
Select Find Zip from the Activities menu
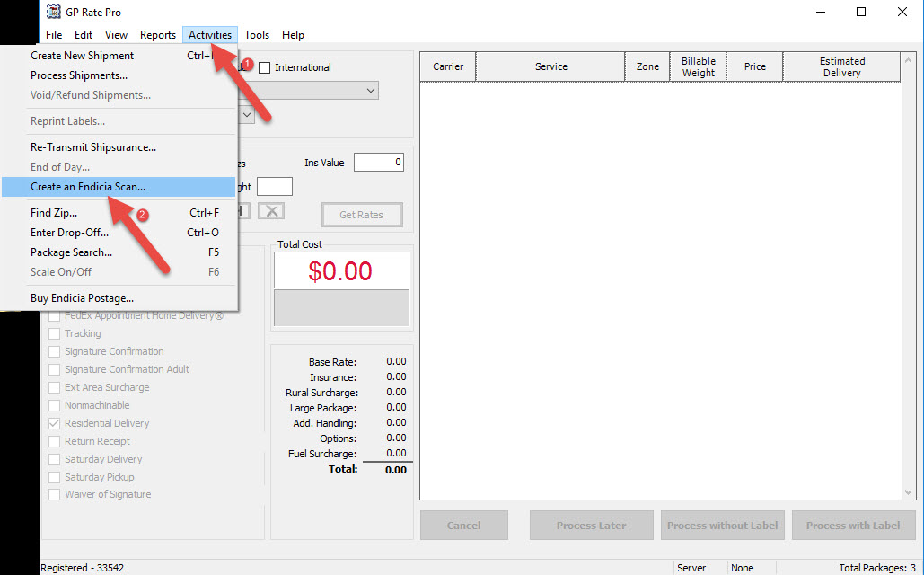(52, 212)
